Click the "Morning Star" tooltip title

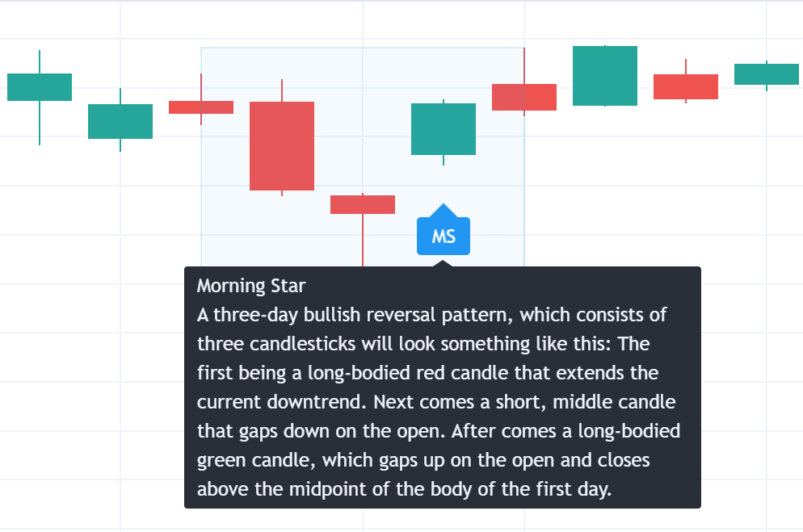coord(242,286)
